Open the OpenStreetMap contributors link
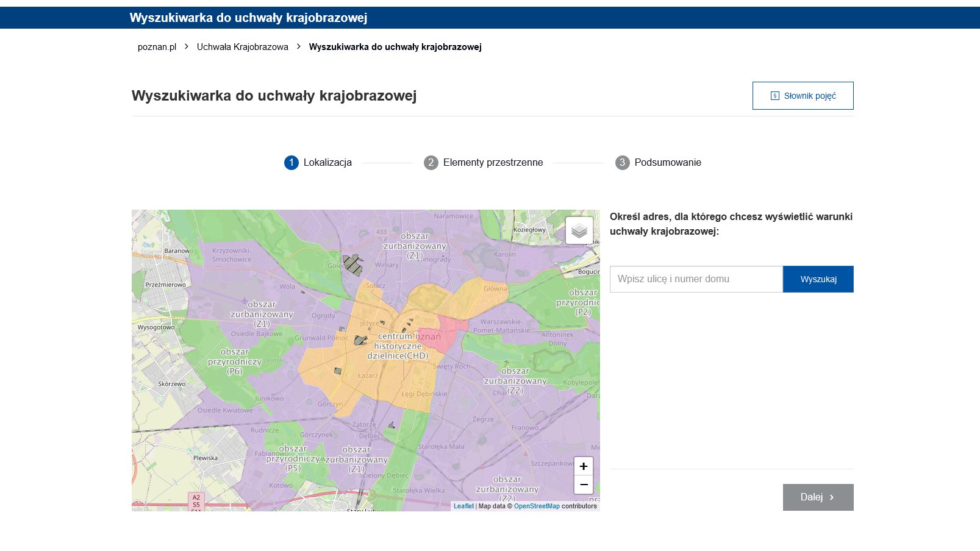This screenshot has height=551, width=980. [537, 506]
